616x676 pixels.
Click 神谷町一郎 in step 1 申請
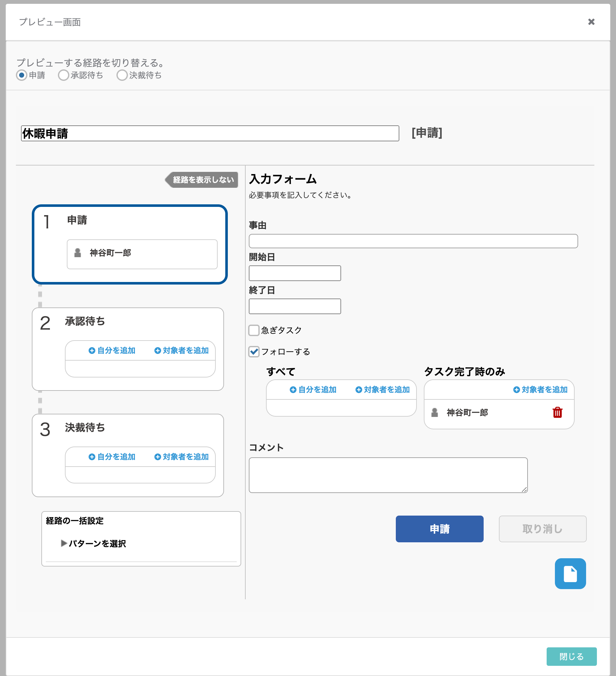[x=110, y=252]
